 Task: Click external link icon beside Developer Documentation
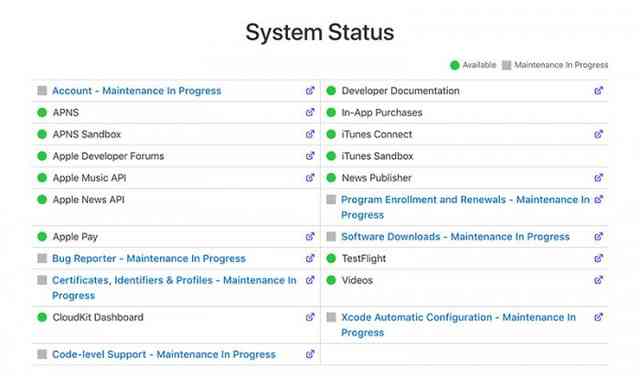point(598,91)
